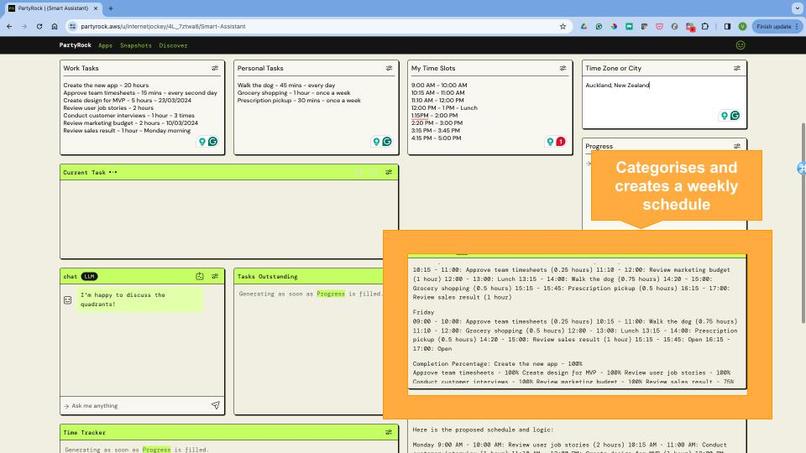Click 'Create the new app - 20 hours' line
The height and width of the screenshot is (453, 806).
click(106, 85)
